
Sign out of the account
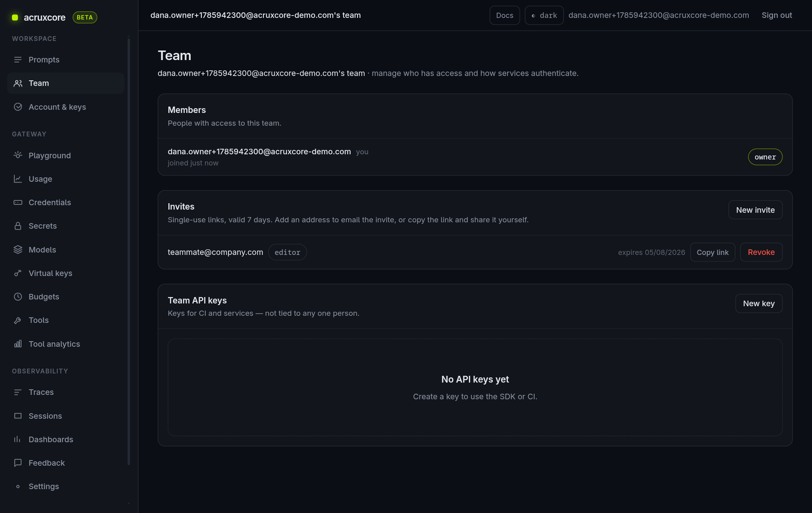tap(777, 15)
